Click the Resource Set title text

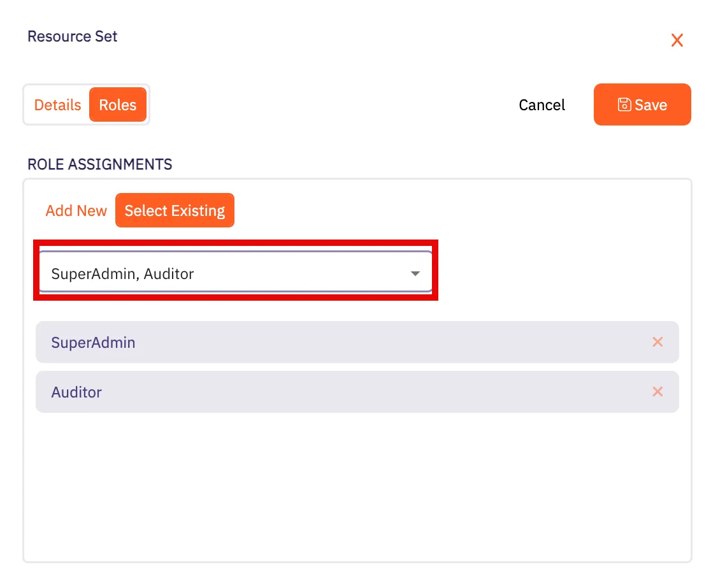tap(72, 36)
